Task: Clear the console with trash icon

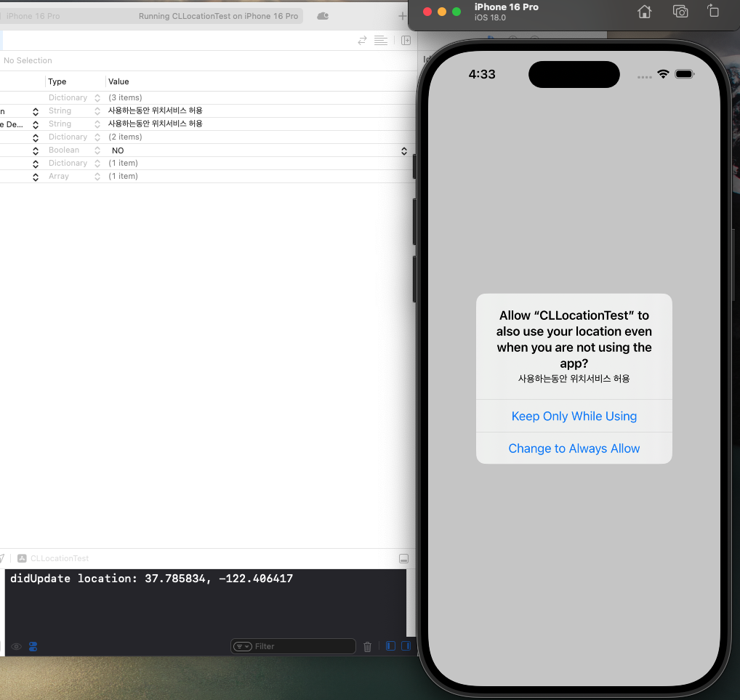Action: coord(368,647)
